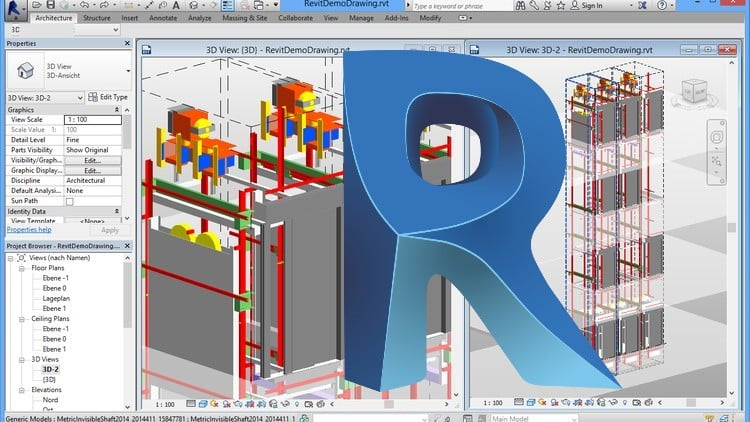Click the zoom region icon on 3D-2 navigation bar

[x=716, y=161]
